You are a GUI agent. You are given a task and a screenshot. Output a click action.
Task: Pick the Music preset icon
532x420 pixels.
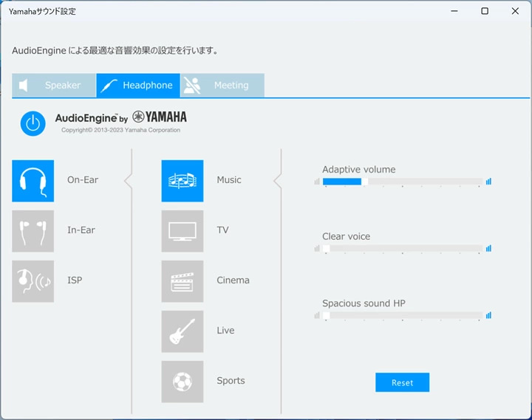point(183,181)
